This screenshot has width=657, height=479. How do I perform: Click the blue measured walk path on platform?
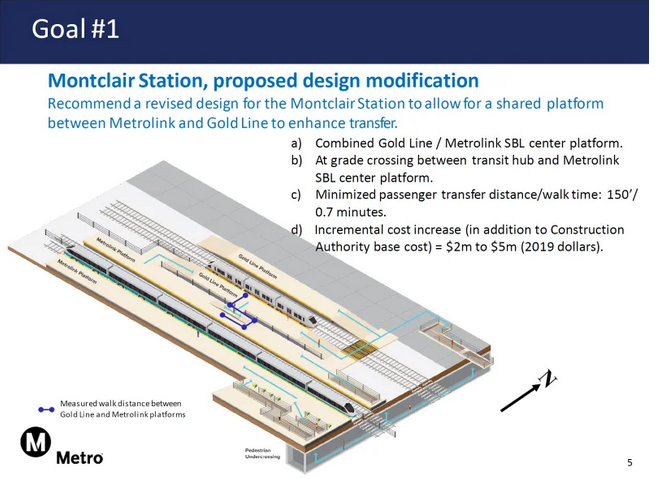tap(239, 312)
